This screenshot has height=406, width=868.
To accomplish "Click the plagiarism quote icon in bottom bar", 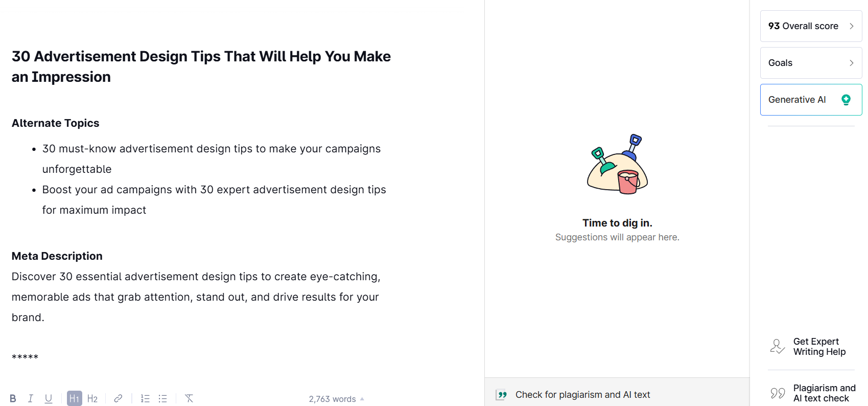I will 502,395.
